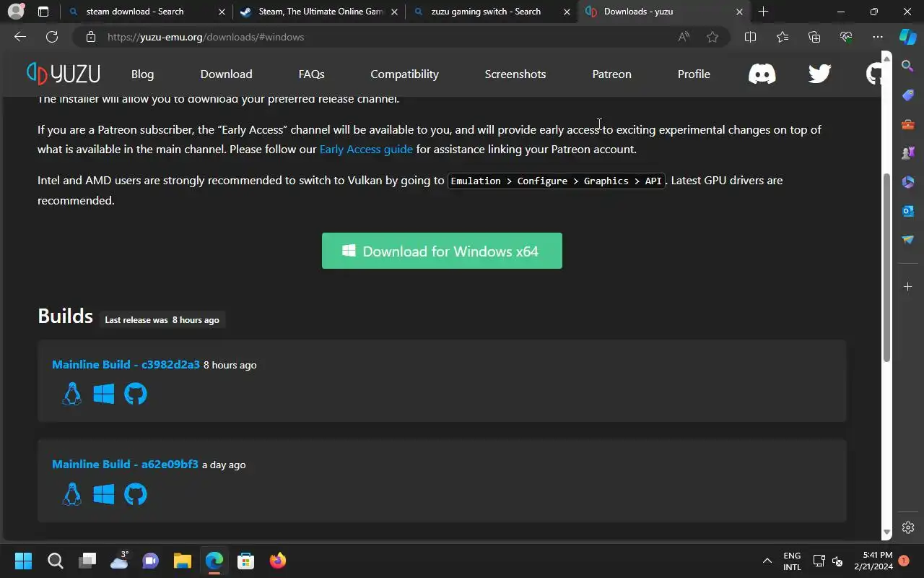Open Windows Start menu

(x=23, y=561)
